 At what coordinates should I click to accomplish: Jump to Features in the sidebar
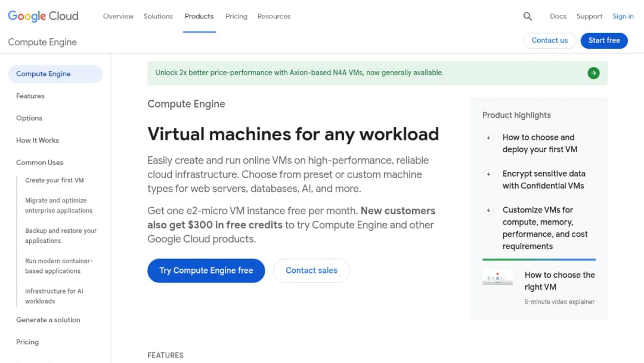[30, 96]
